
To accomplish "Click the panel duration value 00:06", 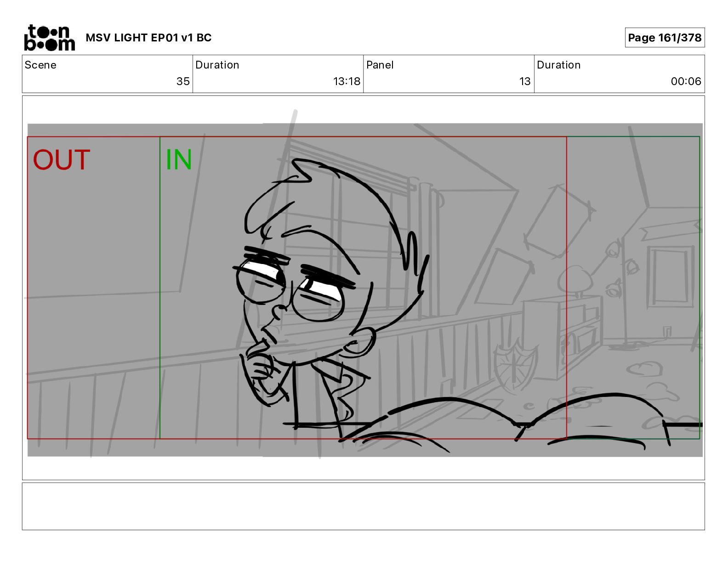I will 686,81.
